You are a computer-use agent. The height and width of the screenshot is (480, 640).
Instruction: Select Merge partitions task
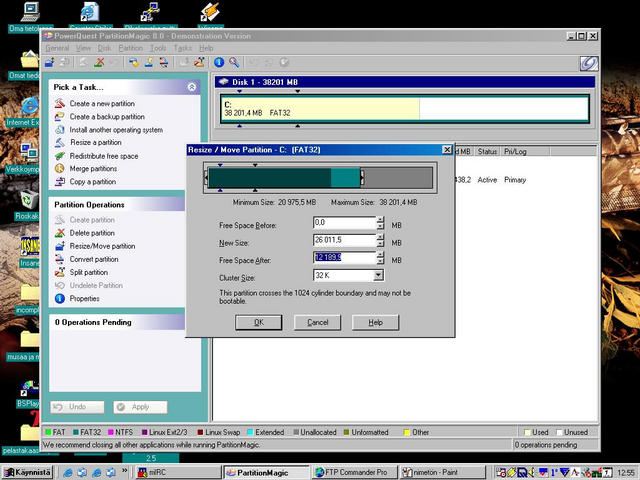(x=93, y=169)
